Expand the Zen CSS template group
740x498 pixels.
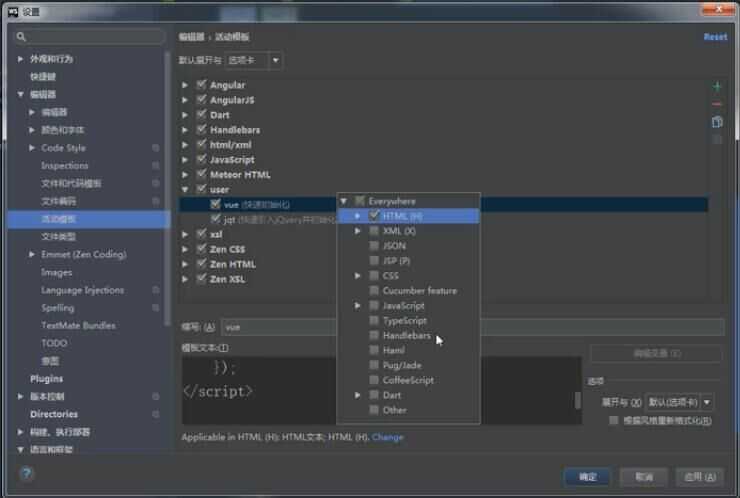pyautogui.click(x=185, y=249)
